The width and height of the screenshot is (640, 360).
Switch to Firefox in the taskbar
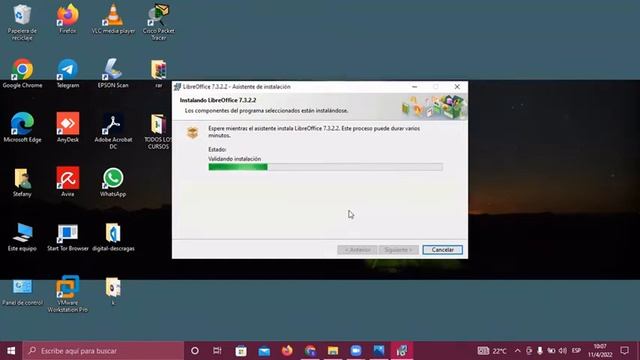point(287,351)
